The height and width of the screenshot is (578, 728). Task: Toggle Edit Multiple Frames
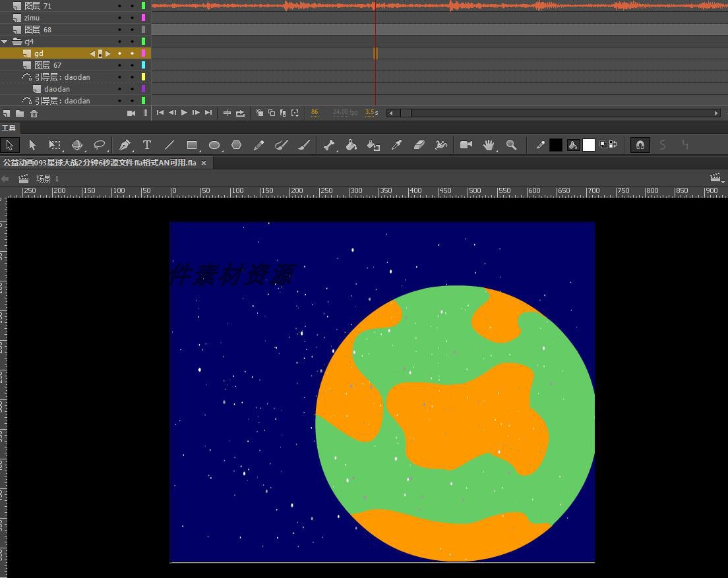283,113
